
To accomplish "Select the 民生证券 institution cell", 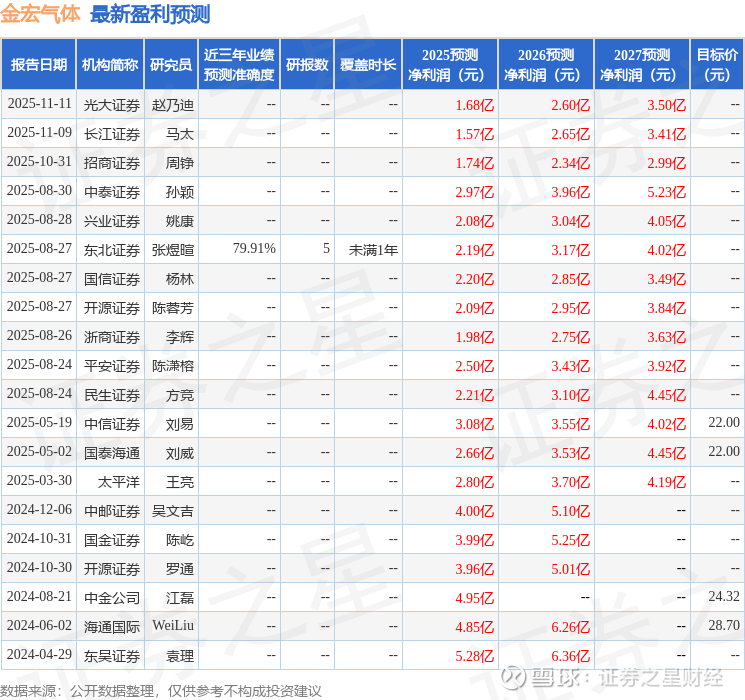I will pyautogui.click(x=112, y=395).
